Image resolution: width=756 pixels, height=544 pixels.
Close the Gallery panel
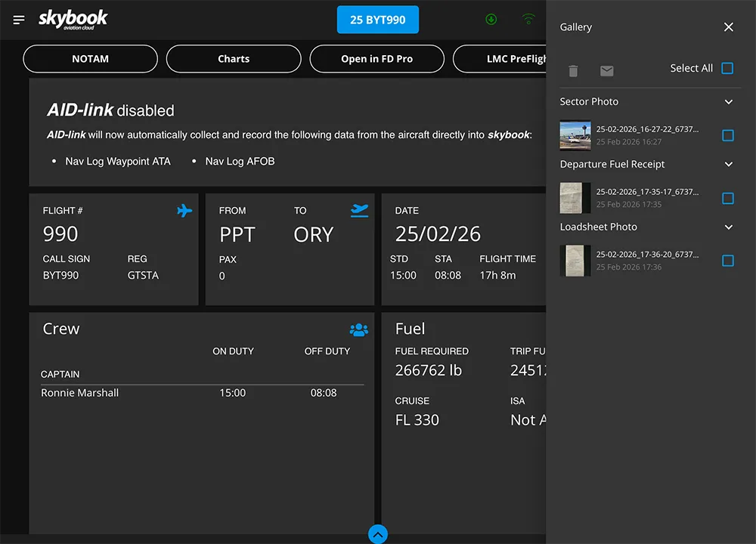tap(728, 27)
